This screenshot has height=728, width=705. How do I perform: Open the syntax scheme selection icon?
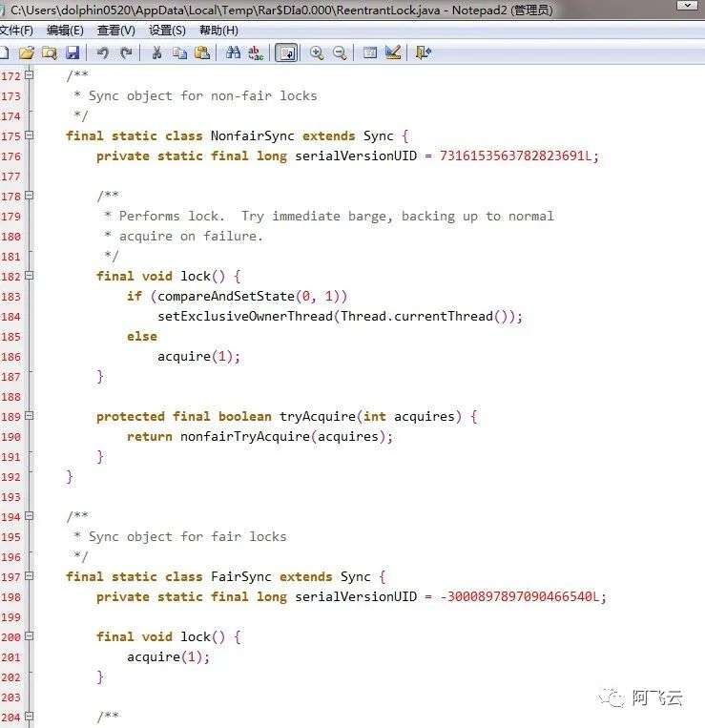tap(370, 52)
